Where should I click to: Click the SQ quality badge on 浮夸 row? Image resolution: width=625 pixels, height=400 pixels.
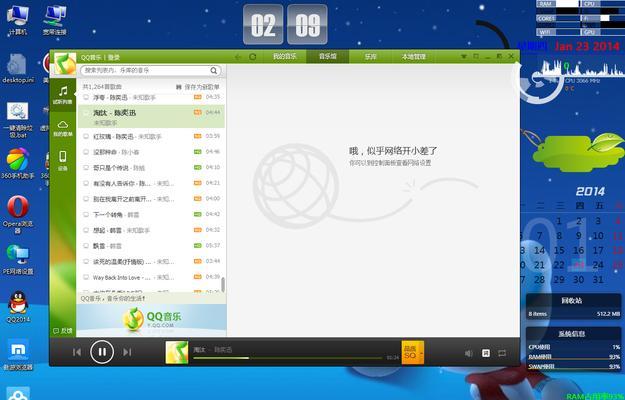click(x=198, y=97)
